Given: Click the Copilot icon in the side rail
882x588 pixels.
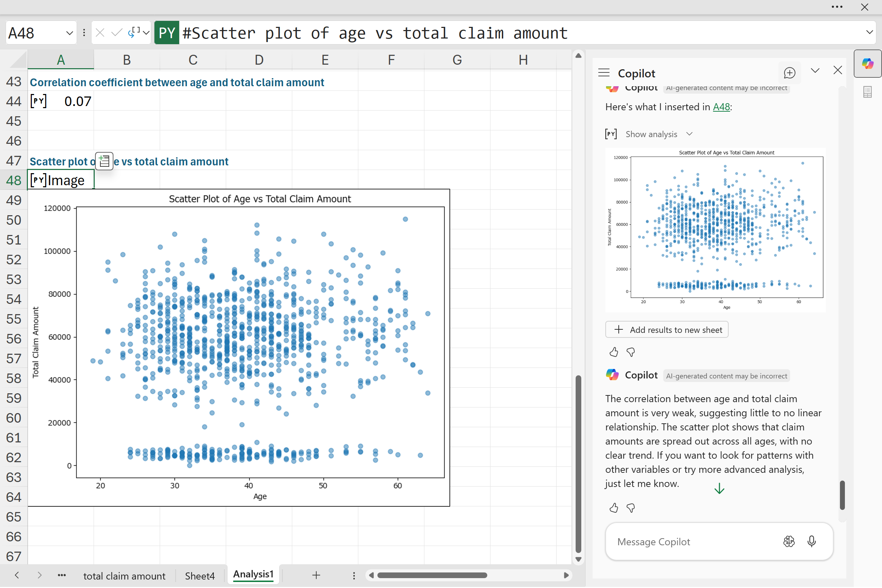Looking at the screenshot, I should pos(868,63).
